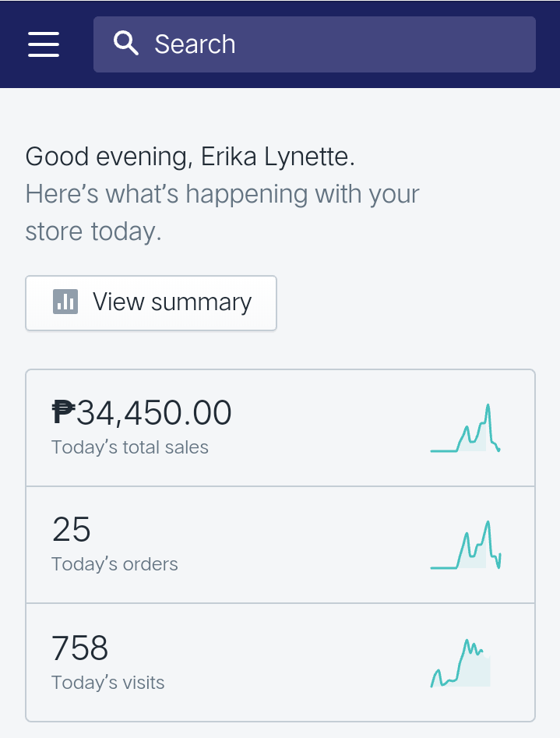Viewport: 560px width, 738px height.
Task: Open the total sales sparkline chart
Action: [466, 428]
